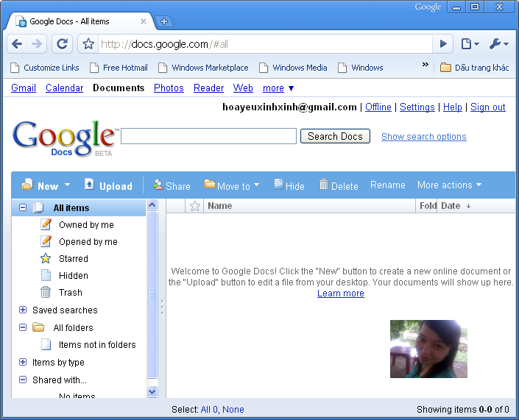Click the Learn more link
Image resolution: width=519 pixels, height=420 pixels.
click(341, 293)
